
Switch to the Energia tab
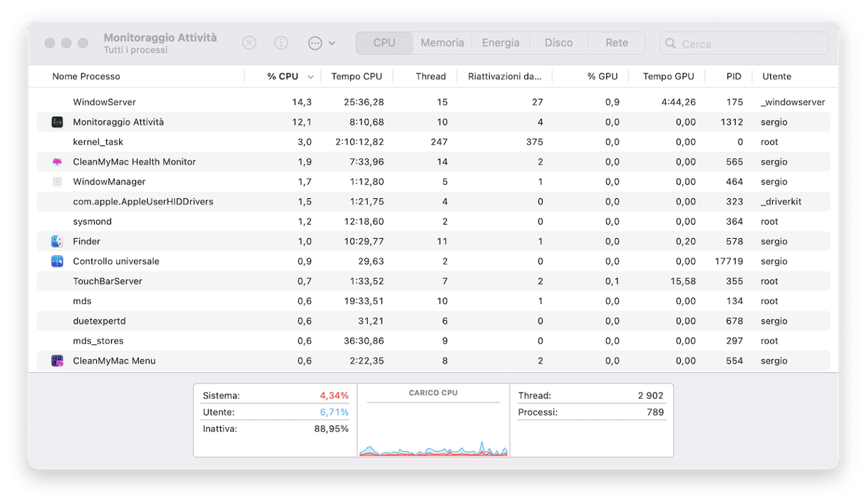pyautogui.click(x=501, y=43)
